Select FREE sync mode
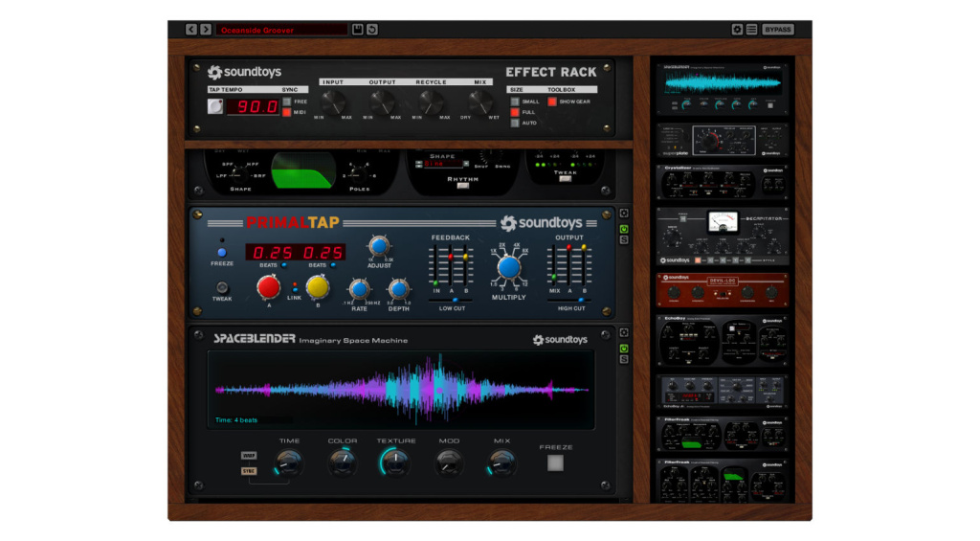 [x=287, y=101]
